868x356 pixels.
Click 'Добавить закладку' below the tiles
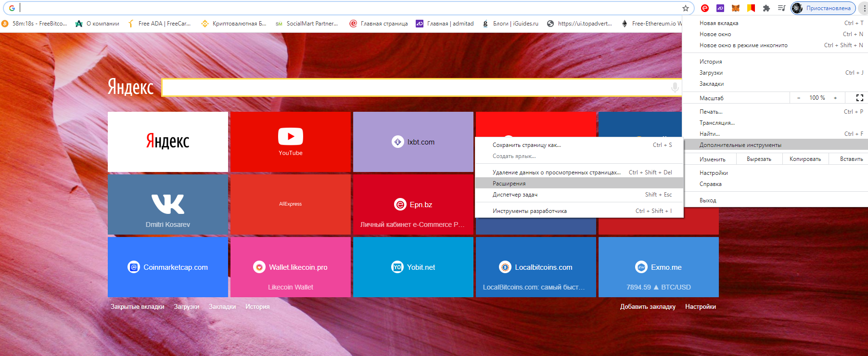point(648,307)
